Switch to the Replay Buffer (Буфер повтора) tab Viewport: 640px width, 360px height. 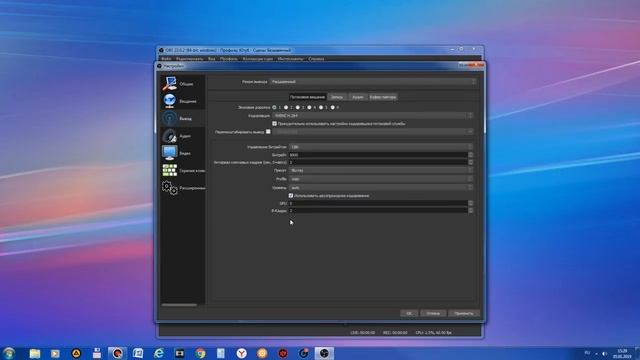point(383,97)
